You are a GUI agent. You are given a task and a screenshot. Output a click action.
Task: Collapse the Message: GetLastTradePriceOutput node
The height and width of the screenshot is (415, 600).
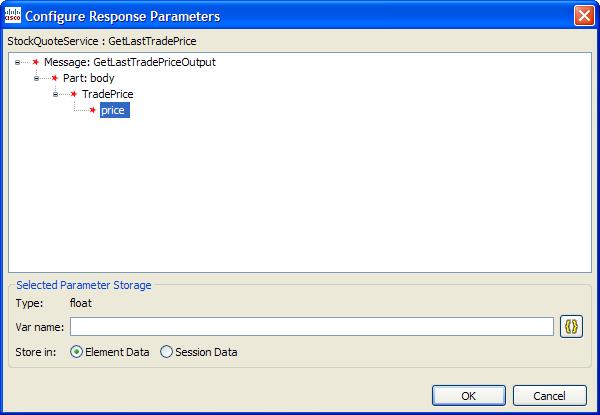click(17, 62)
